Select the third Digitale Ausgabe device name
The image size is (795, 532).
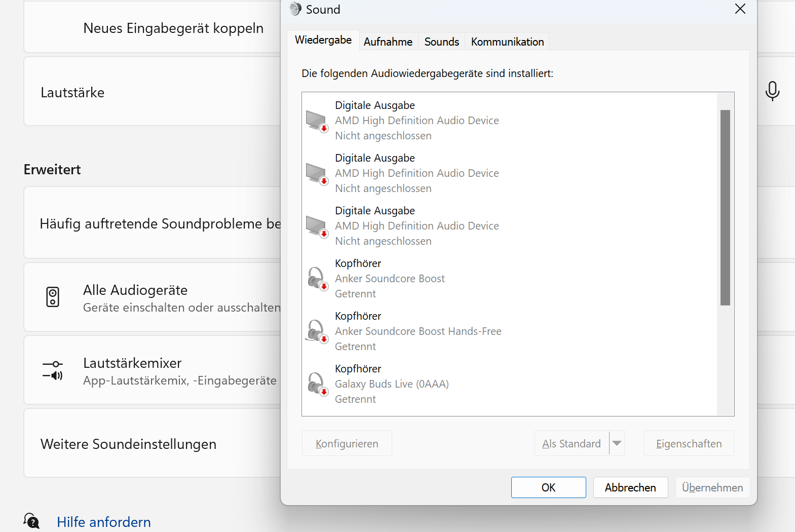(x=375, y=211)
